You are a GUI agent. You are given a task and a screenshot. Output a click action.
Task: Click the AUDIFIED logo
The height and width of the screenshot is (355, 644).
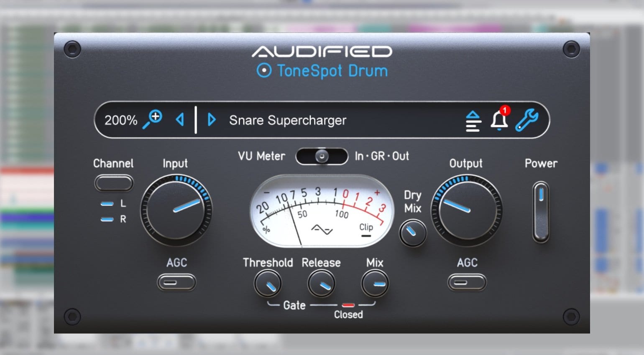[x=322, y=52]
